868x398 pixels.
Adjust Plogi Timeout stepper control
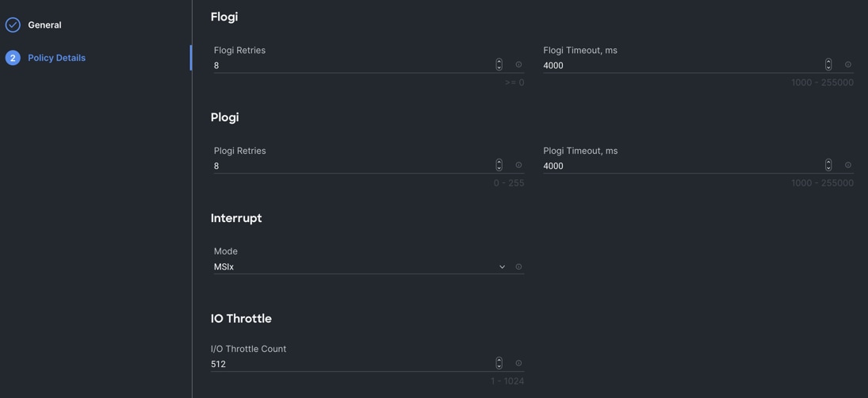(x=828, y=166)
